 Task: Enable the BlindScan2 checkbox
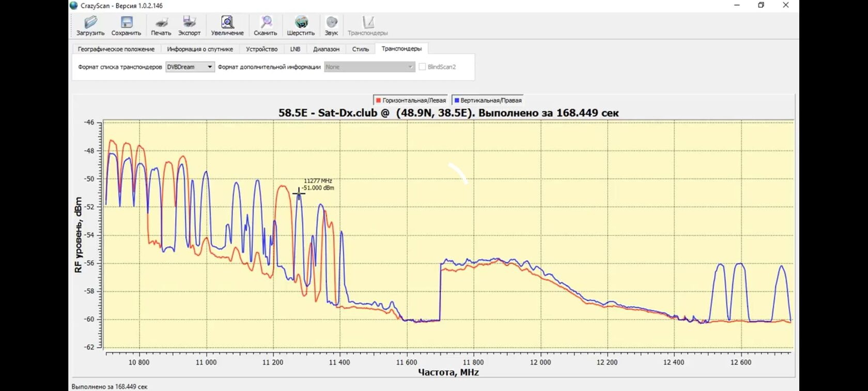tap(423, 67)
